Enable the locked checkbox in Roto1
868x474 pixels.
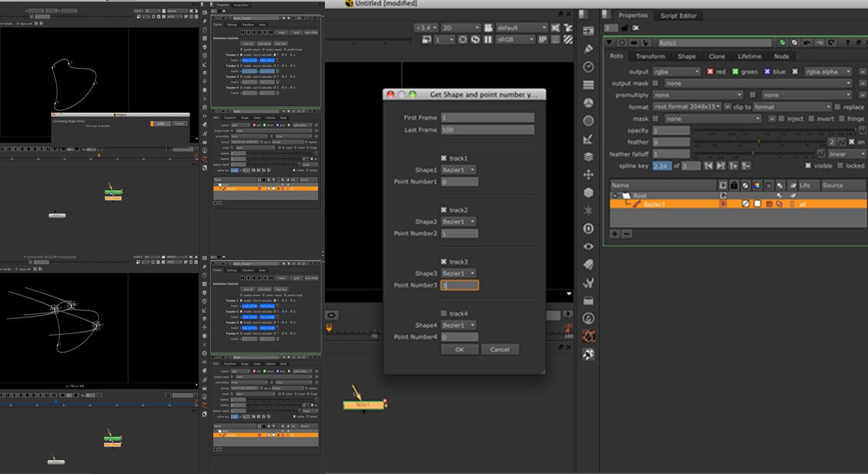tap(840, 166)
